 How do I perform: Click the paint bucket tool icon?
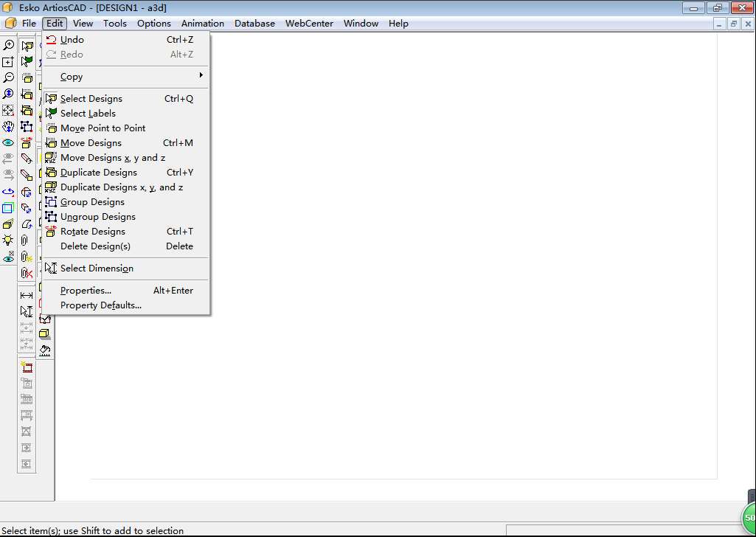[45, 350]
